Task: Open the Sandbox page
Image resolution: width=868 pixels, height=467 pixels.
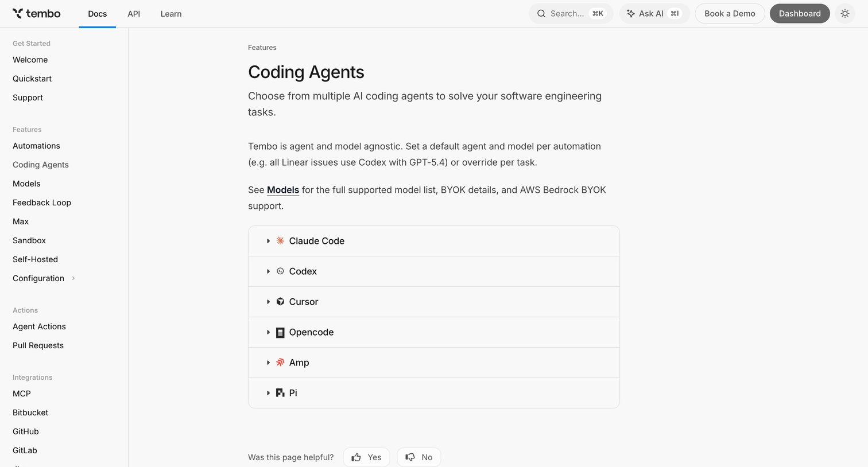Action: click(29, 240)
